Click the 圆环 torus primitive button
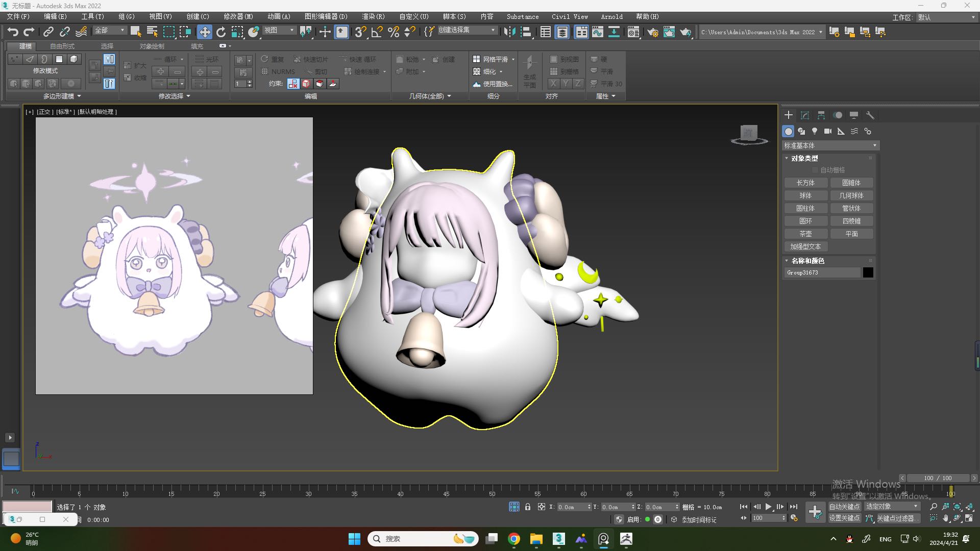980x551 pixels. 805,221
